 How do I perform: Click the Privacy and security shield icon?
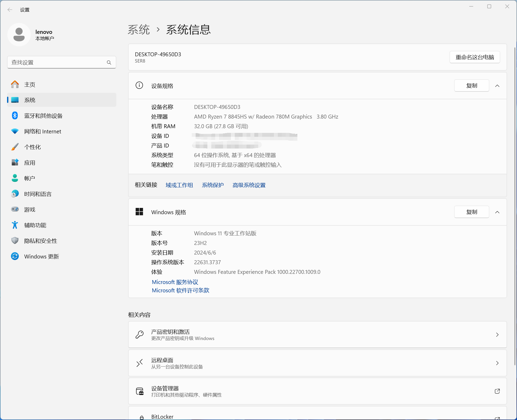coord(15,241)
